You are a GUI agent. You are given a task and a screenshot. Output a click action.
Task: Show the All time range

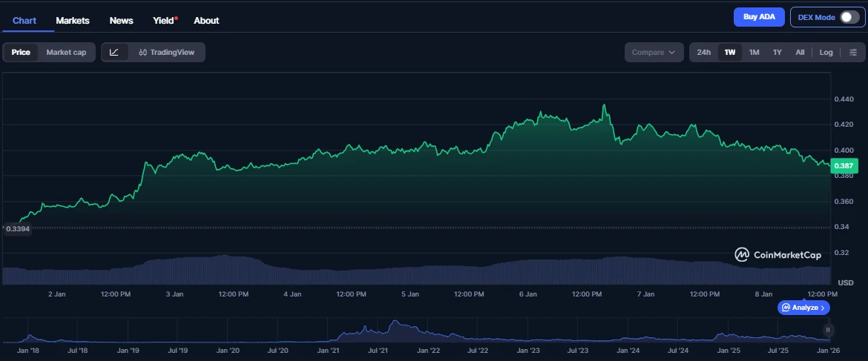800,52
